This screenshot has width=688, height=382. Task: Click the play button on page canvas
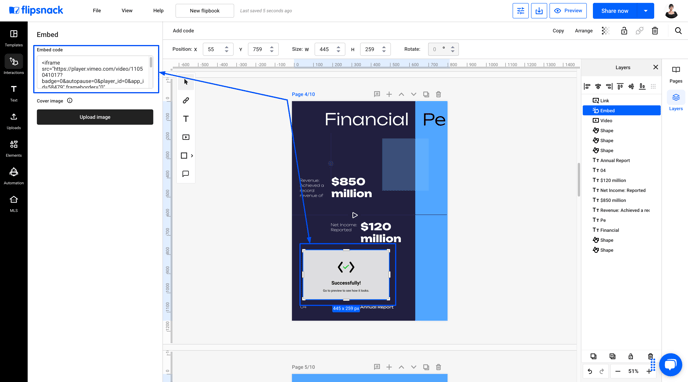coord(355,215)
